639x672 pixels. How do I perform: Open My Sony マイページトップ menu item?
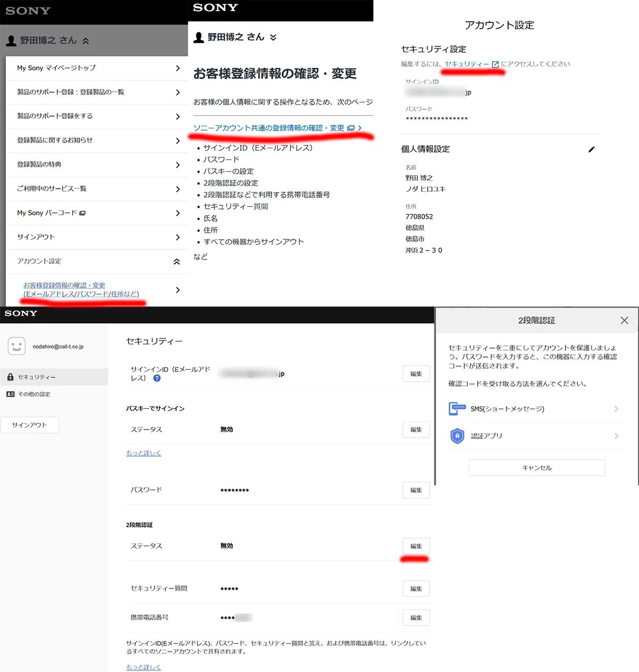click(x=98, y=68)
